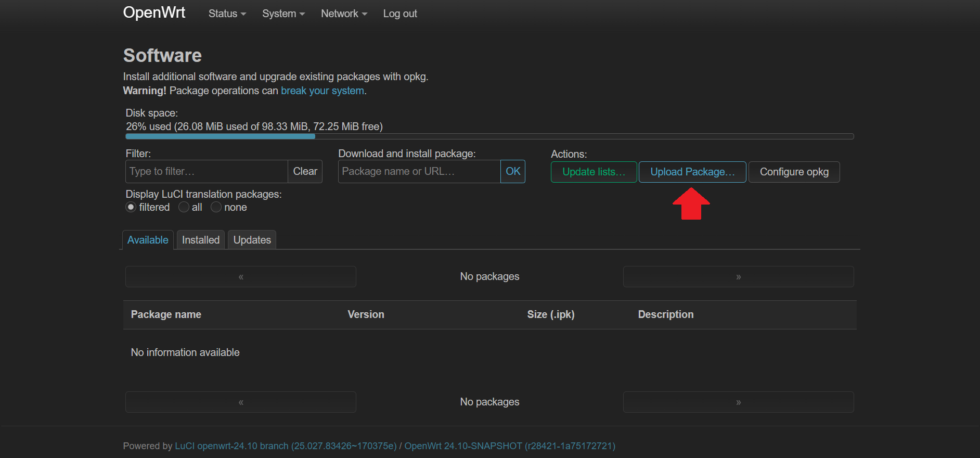The width and height of the screenshot is (980, 458).
Task: Click the 'Description' column header
Action: (x=666, y=314)
